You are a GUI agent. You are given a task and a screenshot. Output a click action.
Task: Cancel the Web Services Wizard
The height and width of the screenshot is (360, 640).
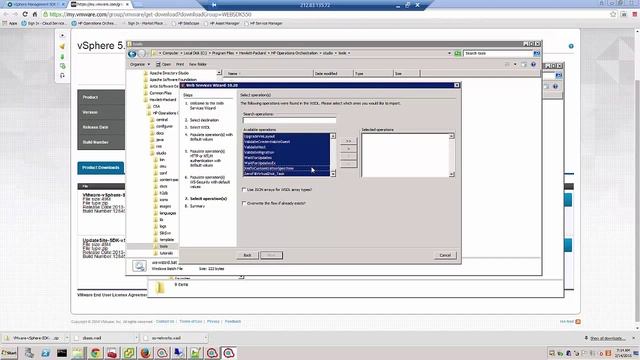tap(445, 255)
